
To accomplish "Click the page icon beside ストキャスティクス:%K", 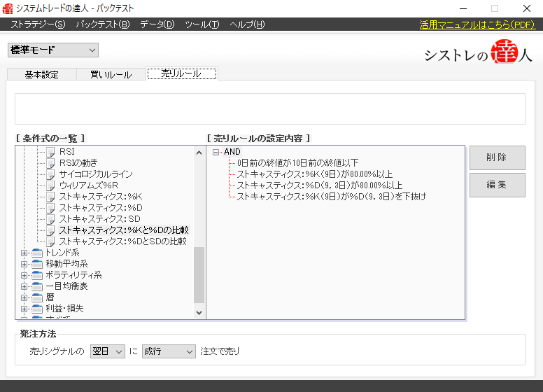I will (x=50, y=197).
